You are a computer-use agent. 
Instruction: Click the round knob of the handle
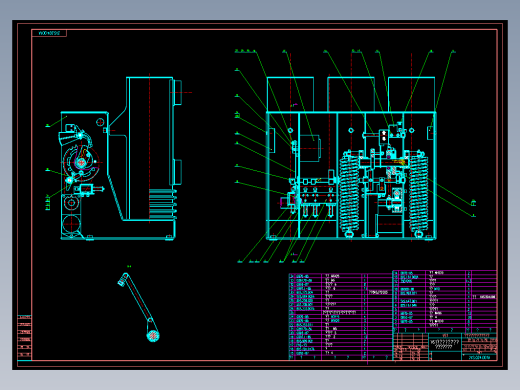(x=153, y=335)
